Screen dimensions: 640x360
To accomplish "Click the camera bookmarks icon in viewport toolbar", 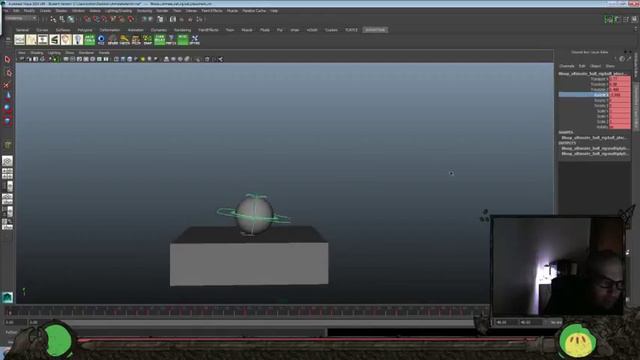I will [x=36, y=59].
